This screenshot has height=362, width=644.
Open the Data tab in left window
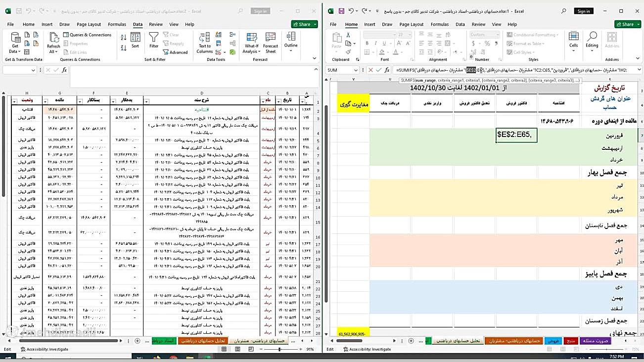pyautogui.click(x=138, y=24)
